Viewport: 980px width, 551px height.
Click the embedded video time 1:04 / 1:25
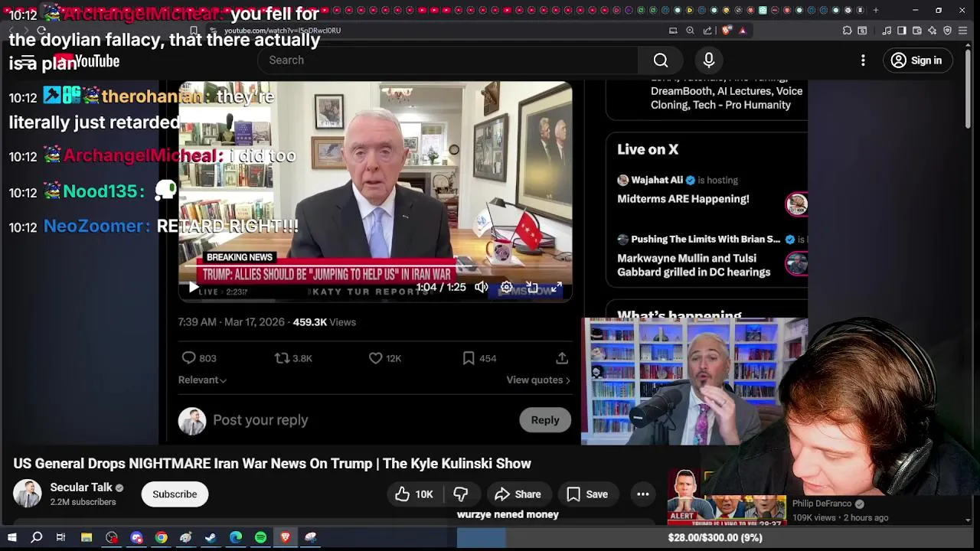(x=440, y=288)
